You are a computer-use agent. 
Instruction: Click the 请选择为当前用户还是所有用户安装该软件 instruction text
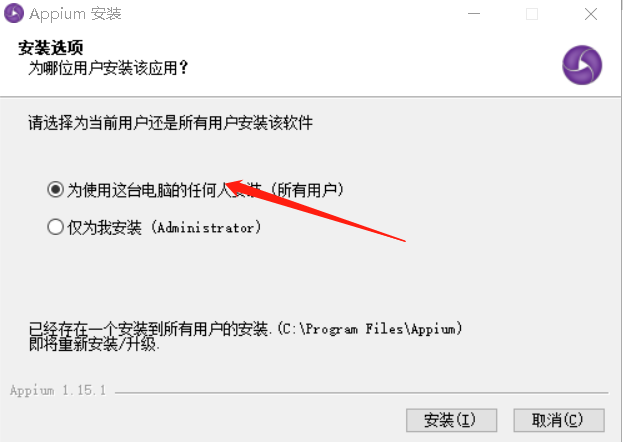point(170,123)
